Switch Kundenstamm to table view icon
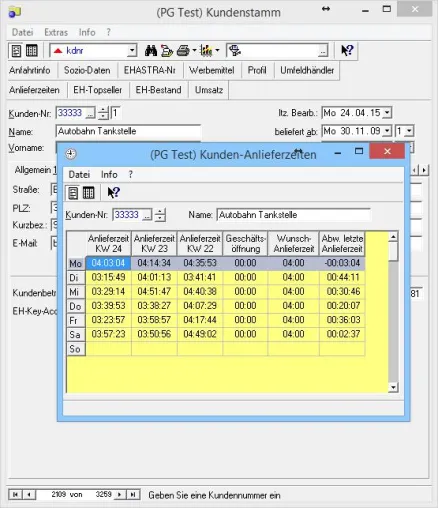 coord(32,51)
